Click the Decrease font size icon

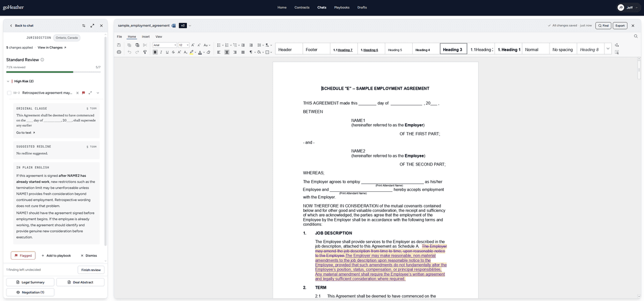click(199, 45)
